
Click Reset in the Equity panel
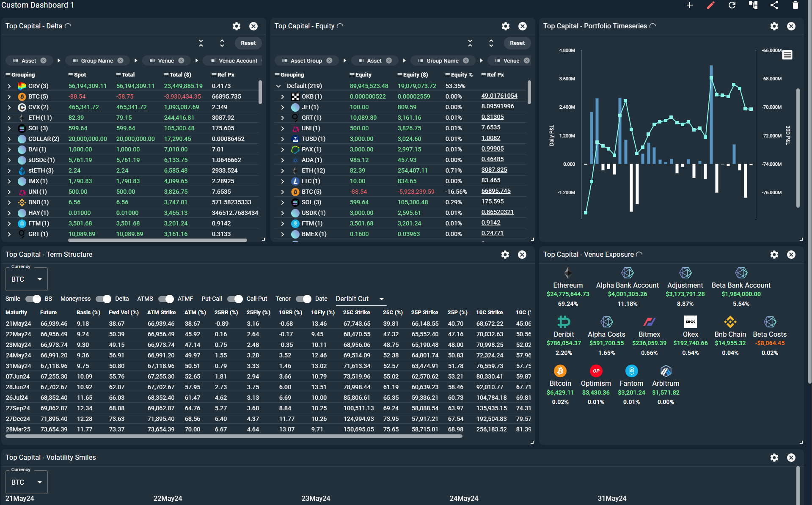pos(517,43)
